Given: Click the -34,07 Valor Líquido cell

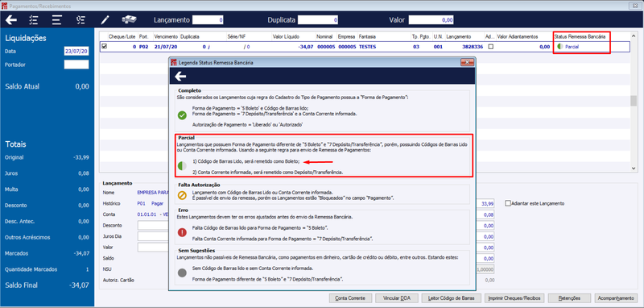Looking at the screenshot, I should (306, 47).
